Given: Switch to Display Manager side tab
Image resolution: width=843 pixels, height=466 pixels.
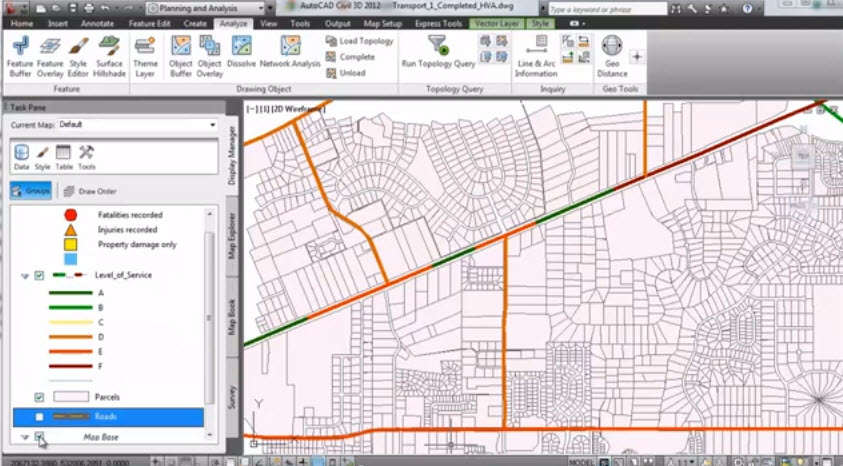Looking at the screenshot, I should [x=232, y=156].
